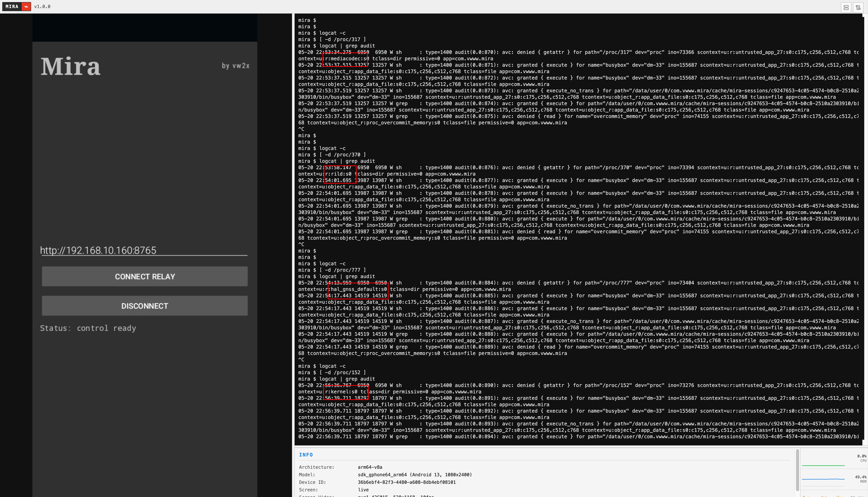Click the '[ -d /proc/370 ]' command line

342,155
